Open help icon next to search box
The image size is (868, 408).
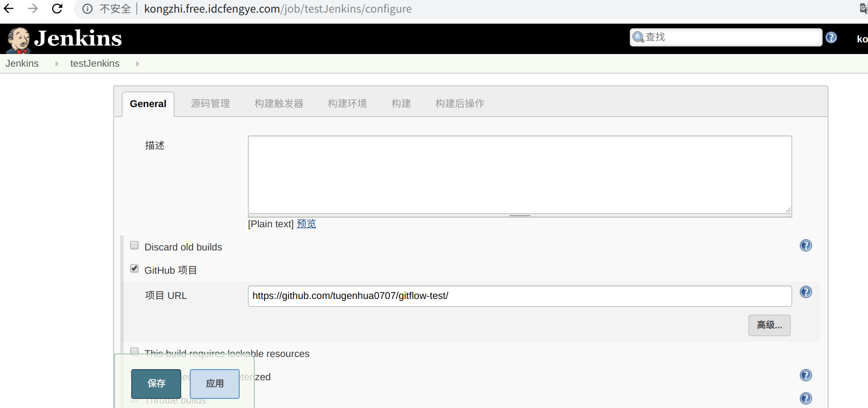(831, 37)
